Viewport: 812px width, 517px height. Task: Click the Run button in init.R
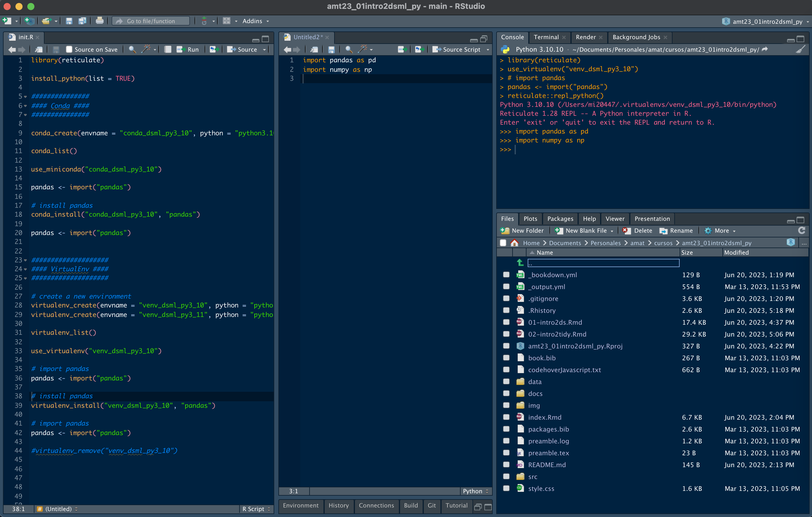[x=188, y=50]
